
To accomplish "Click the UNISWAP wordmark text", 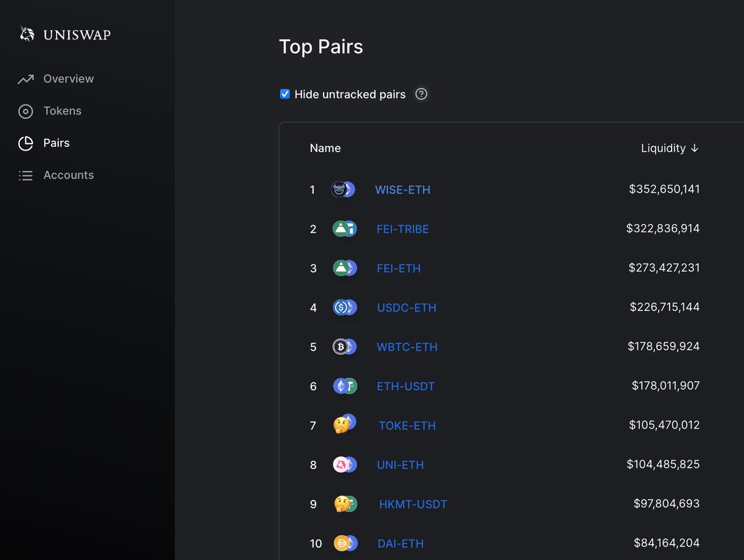I will coord(77,35).
